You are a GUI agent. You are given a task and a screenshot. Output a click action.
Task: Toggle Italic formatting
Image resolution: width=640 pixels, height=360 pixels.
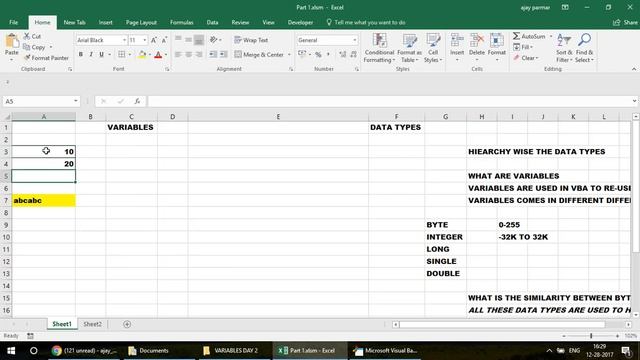[91, 54]
